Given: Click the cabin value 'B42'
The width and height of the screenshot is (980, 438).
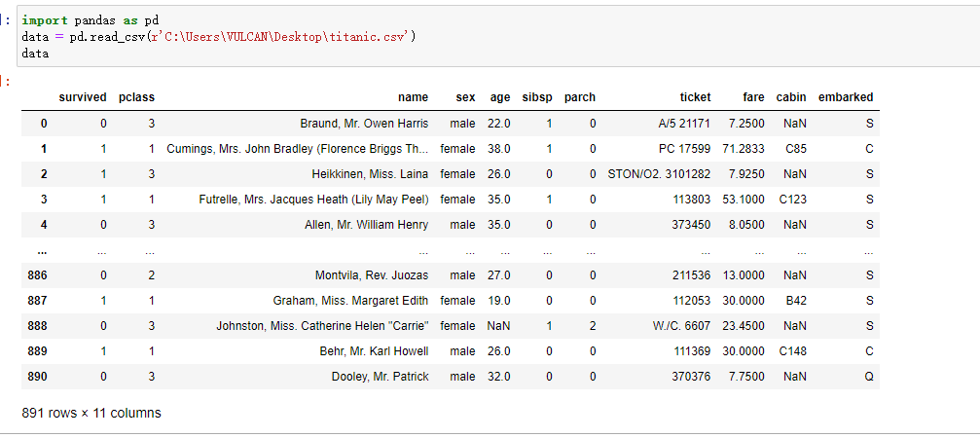Looking at the screenshot, I should 795,301.
